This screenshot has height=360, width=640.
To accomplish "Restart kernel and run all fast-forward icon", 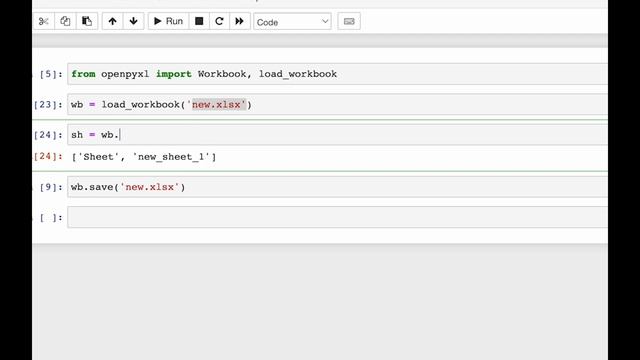I will tap(240, 21).
